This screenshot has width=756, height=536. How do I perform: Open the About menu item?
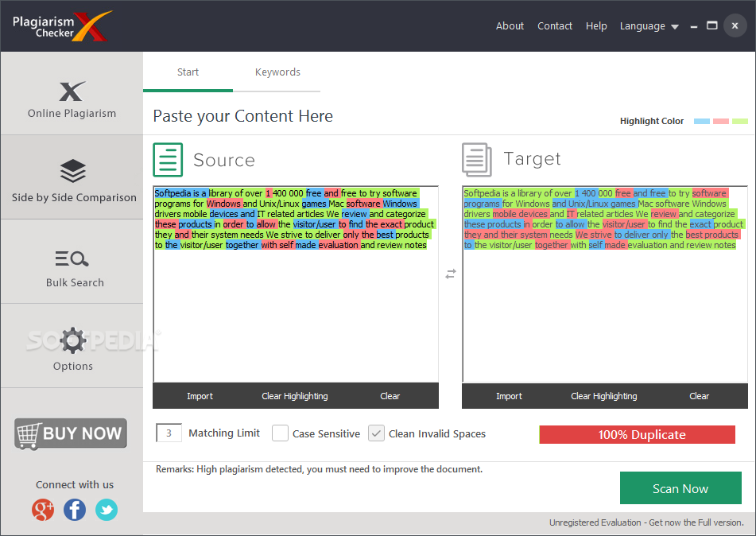coord(510,26)
